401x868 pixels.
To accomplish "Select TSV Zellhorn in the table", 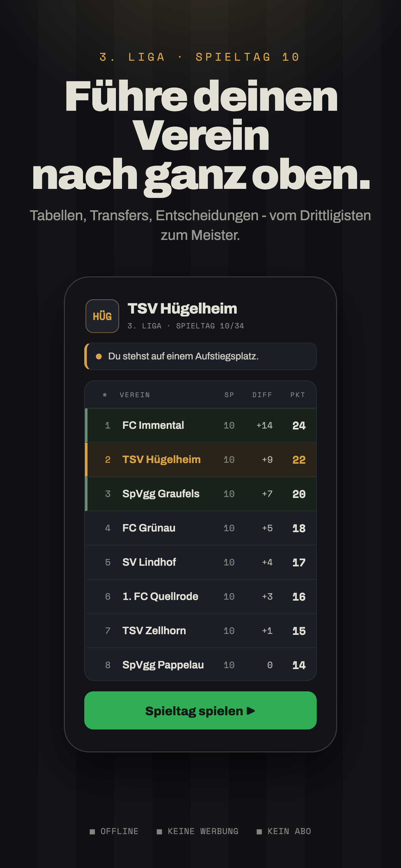I will 200,631.
